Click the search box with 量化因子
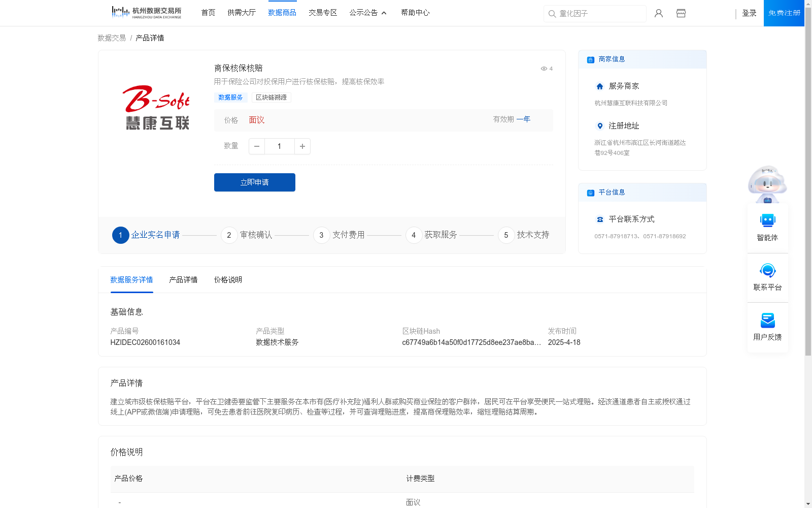Viewport: 812px width, 508px height. (x=595, y=14)
